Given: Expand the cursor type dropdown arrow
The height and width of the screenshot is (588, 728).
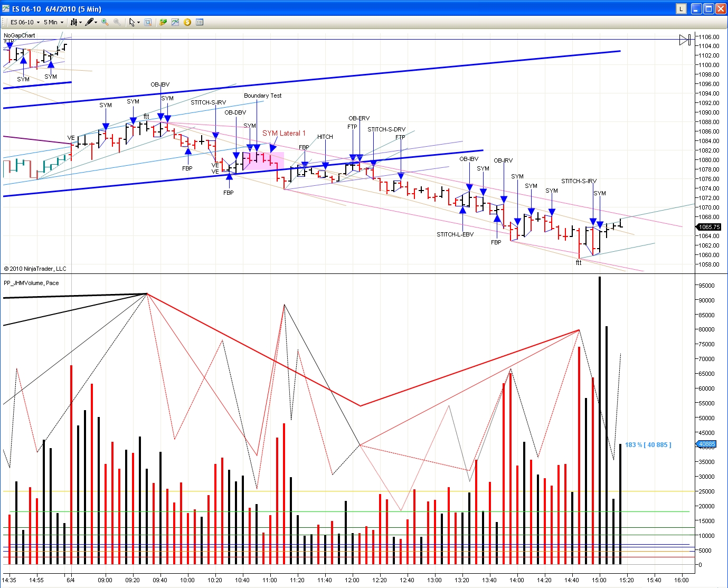Looking at the screenshot, I should click(x=138, y=22).
